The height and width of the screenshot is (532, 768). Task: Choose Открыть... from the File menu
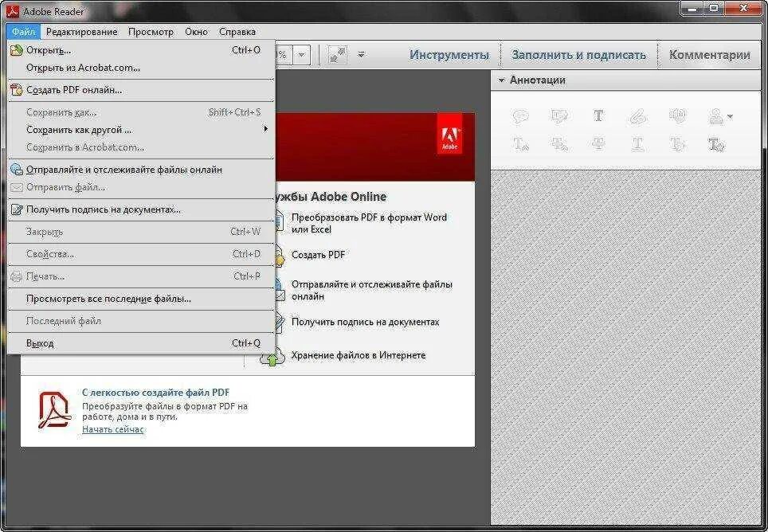[141, 50]
